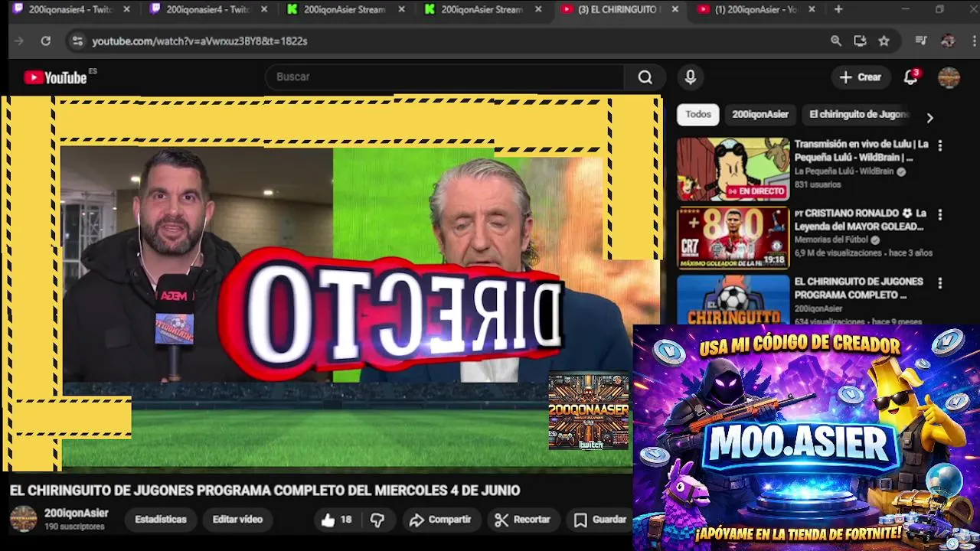
Task: Like the video with thumbs up
Action: (336, 520)
